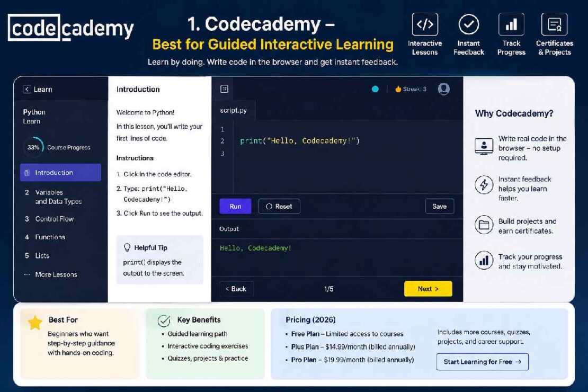Toggle the layout panel icon above script.py
The image size is (588, 392).
pyautogui.click(x=224, y=89)
